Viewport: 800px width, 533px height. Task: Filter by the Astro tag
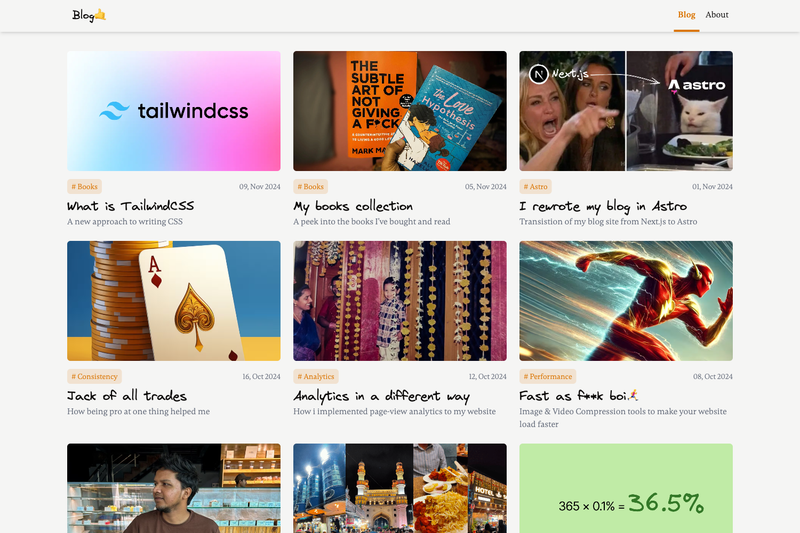tap(535, 187)
